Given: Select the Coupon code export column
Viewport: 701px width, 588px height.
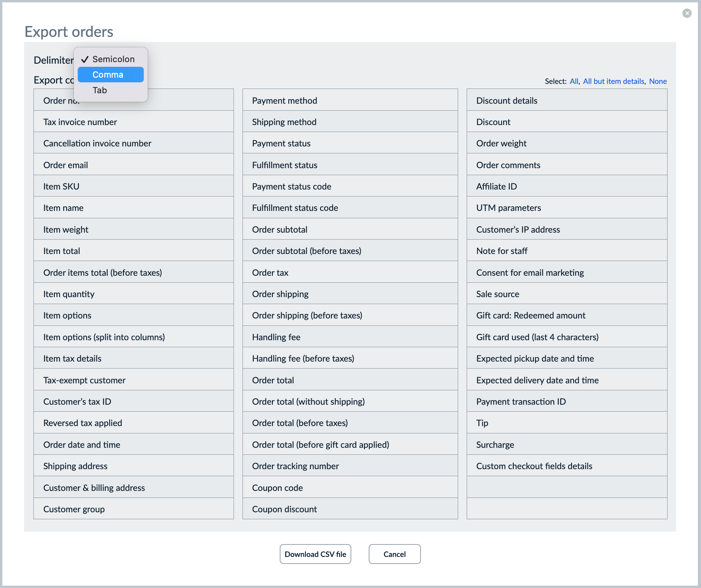Looking at the screenshot, I should tap(350, 487).
